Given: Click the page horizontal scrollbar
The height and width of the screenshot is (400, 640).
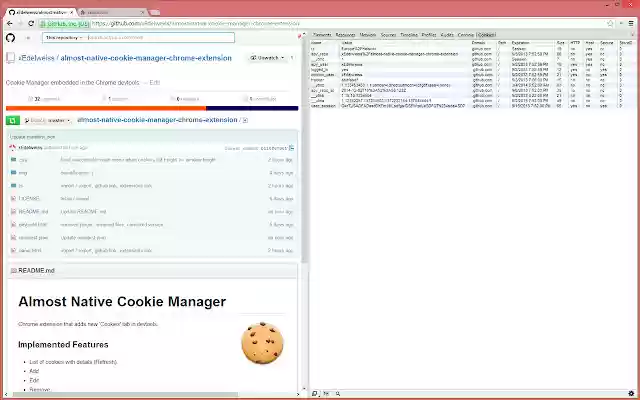Looking at the screenshot, I should pos(124,394).
